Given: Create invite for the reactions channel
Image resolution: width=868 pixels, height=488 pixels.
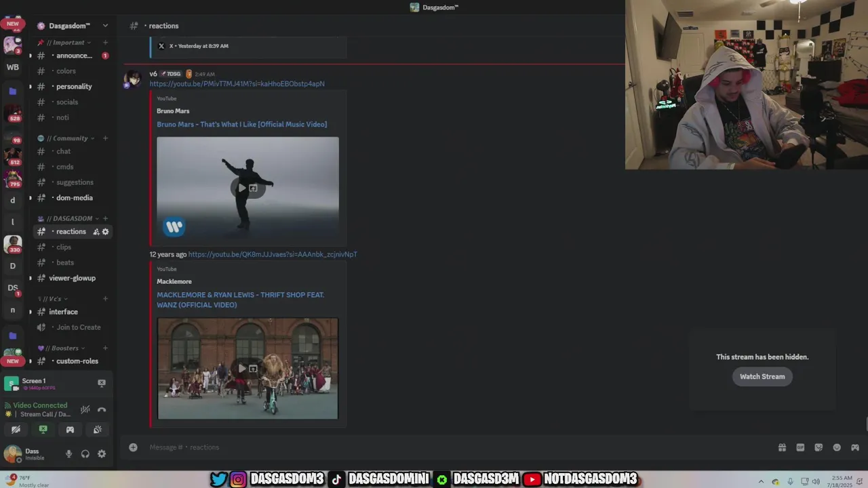Looking at the screenshot, I should (96, 232).
